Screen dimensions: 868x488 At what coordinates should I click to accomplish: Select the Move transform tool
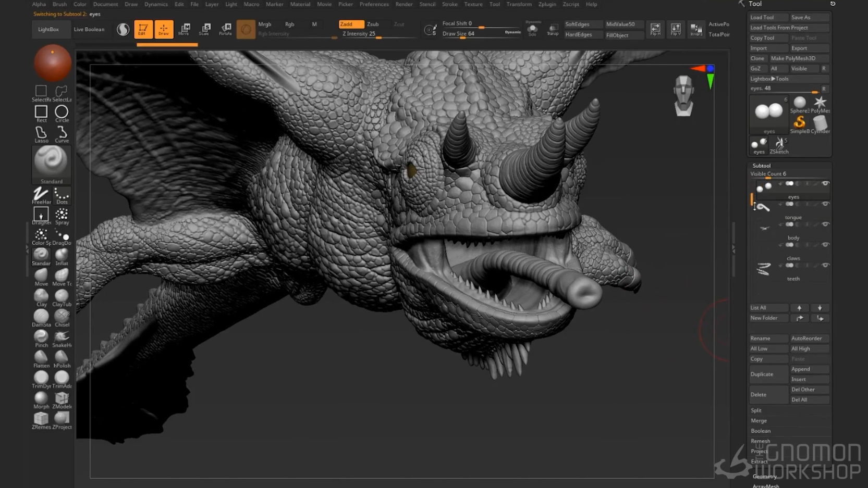click(184, 29)
